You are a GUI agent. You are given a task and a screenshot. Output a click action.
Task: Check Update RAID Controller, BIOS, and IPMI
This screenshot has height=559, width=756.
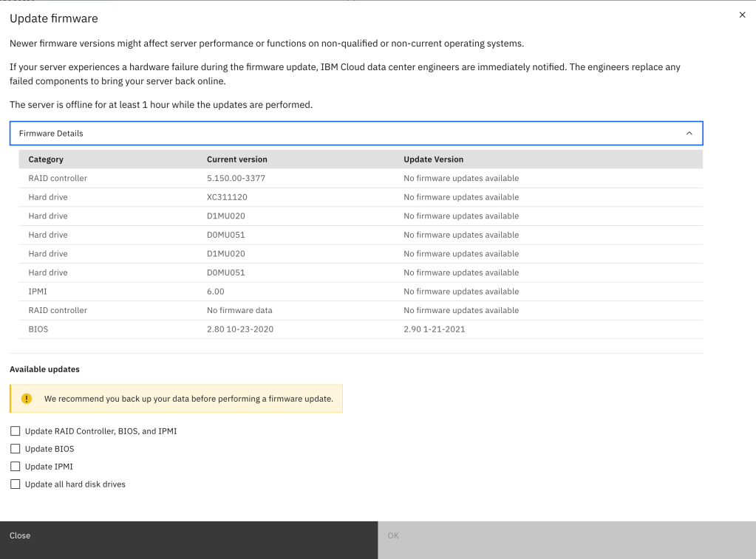point(15,431)
